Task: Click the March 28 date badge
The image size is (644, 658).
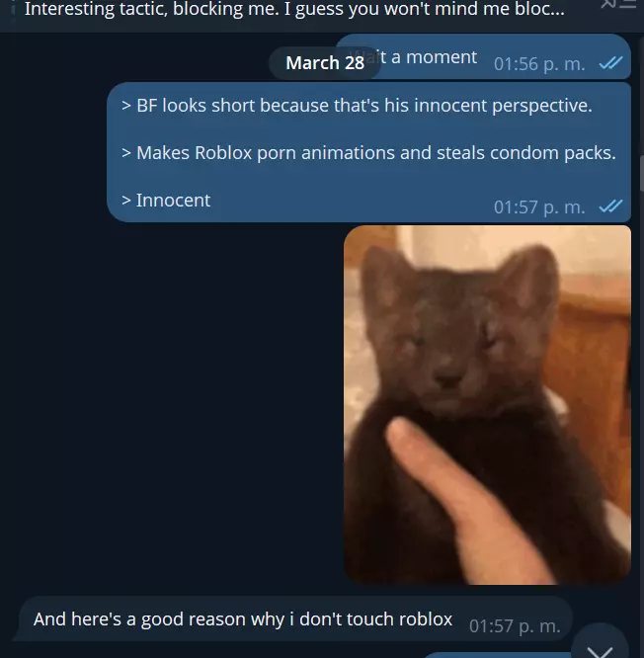Action: coord(325,63)
